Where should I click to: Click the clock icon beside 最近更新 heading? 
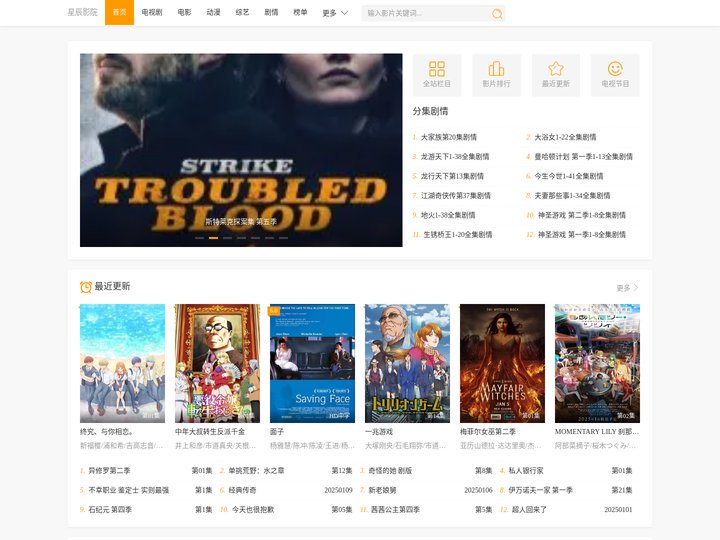(86, 287)
